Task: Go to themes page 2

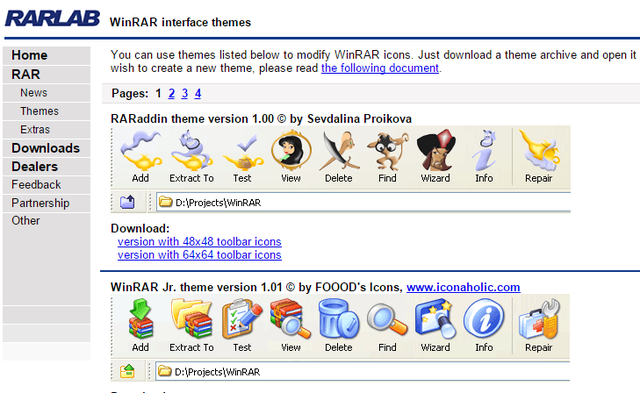Action: pos(171,94)
